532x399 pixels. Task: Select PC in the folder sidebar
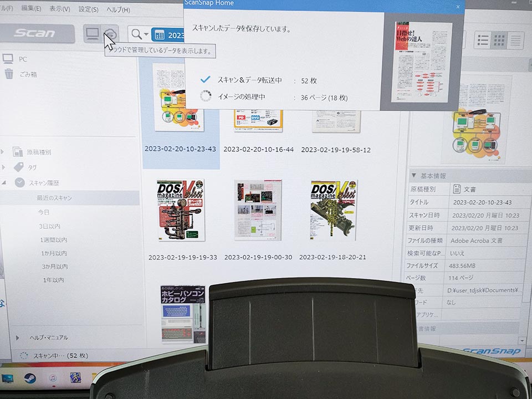point(23,59)
